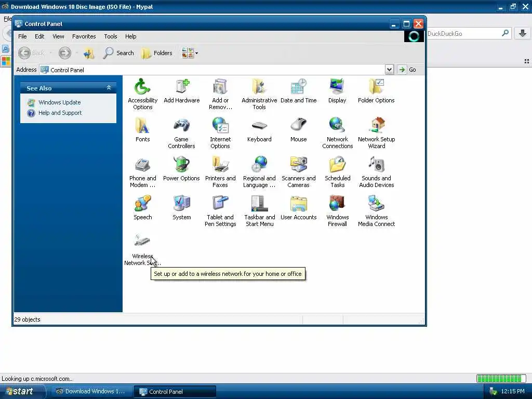Open Printers and Faxes
The width and height of the screenshot is (532, 399).
pos(220,172)
